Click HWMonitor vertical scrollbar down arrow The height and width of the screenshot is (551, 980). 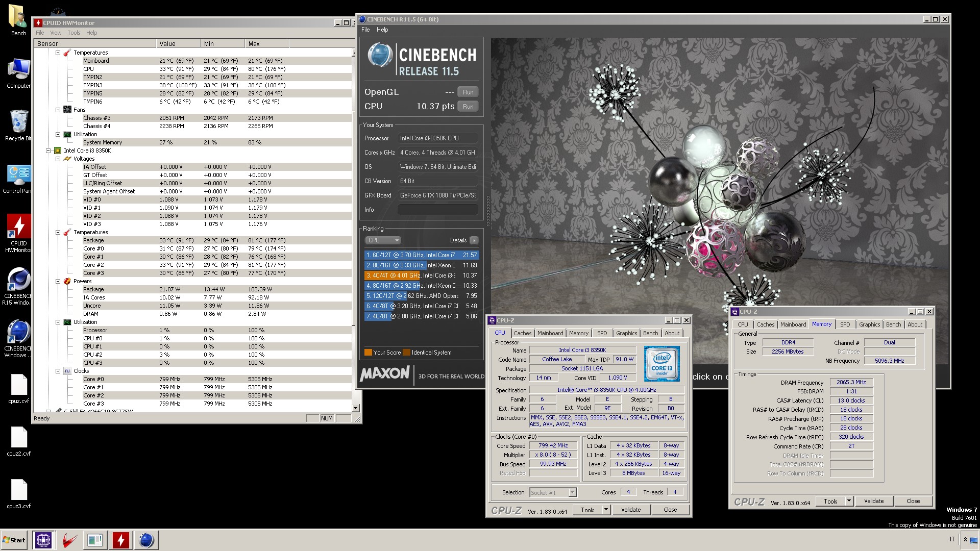pos(355,408)
